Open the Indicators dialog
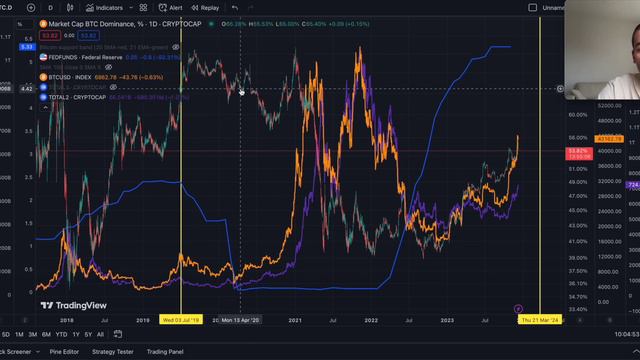Screen dimensions: 640x360 coord(104,8)
